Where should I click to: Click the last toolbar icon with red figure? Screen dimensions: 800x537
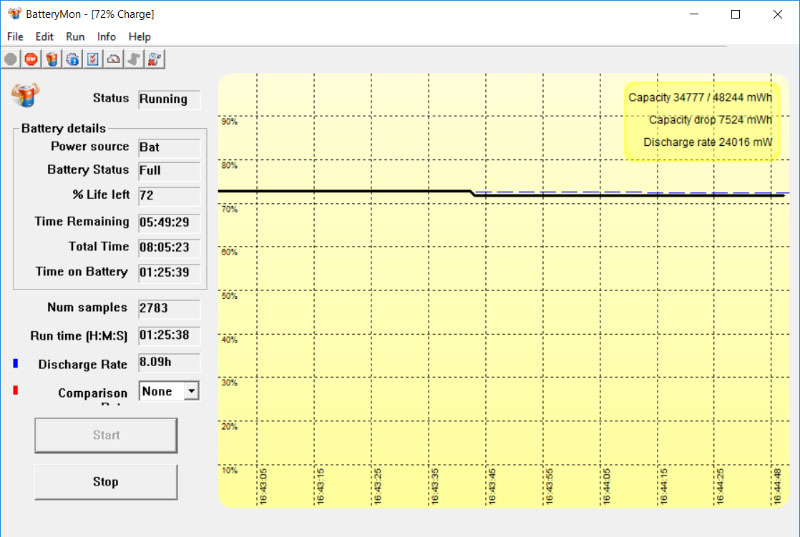pos(155,59)
